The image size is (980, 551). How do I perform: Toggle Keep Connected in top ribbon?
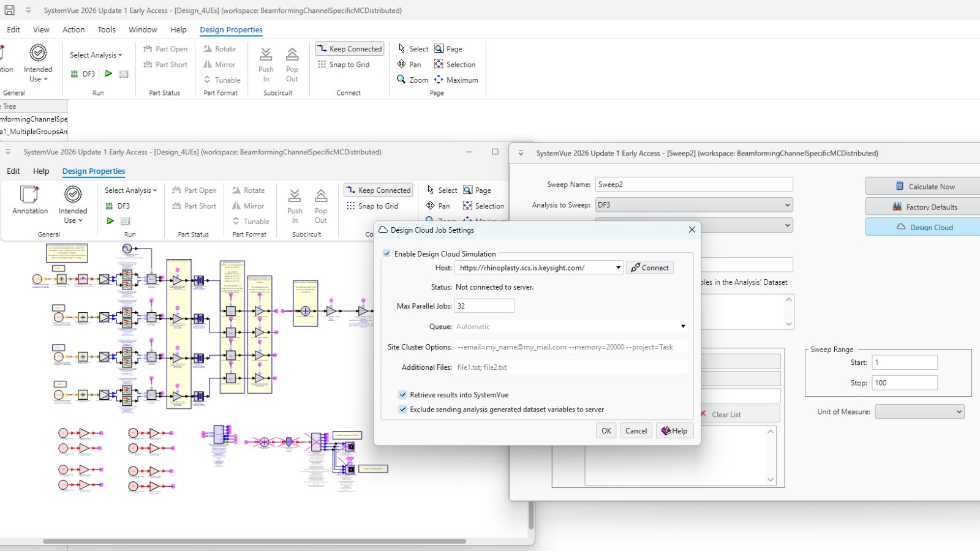click(350, 49)
